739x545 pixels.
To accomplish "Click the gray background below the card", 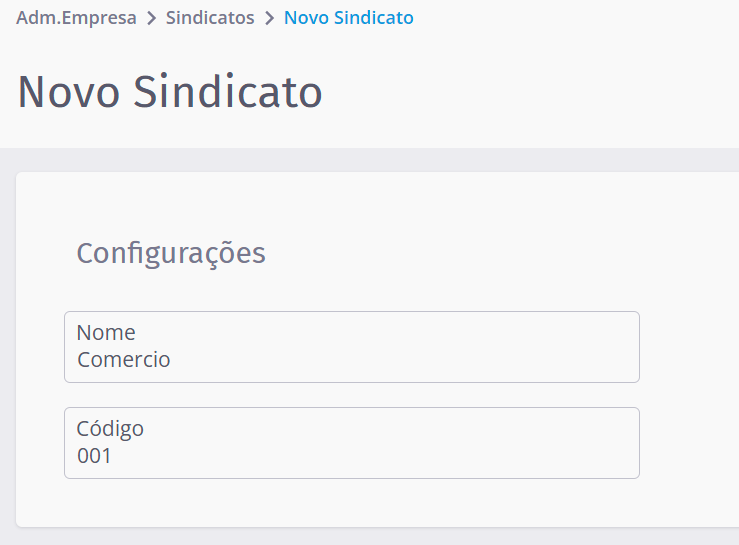I will 370,537.
